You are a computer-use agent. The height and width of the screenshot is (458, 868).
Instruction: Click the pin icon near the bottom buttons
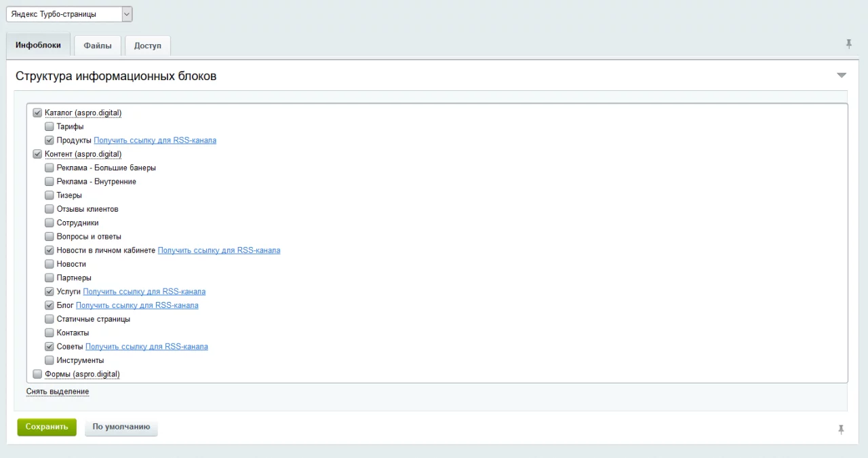(841, 430)
